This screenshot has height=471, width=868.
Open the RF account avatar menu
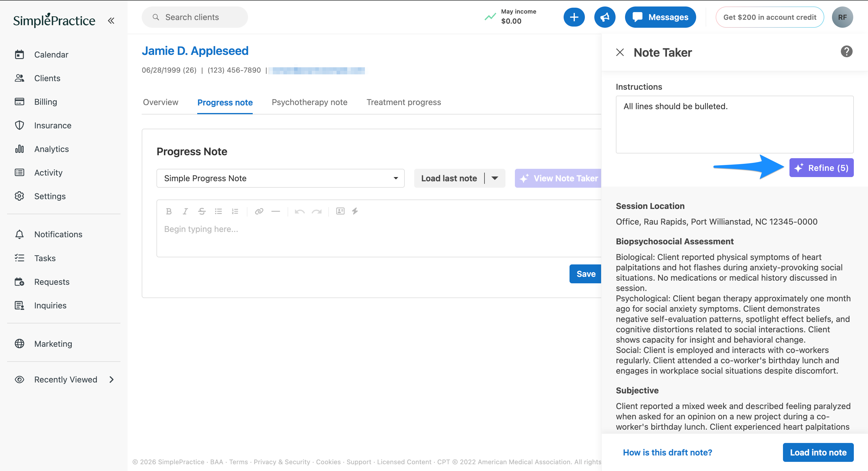pos(842,17)
